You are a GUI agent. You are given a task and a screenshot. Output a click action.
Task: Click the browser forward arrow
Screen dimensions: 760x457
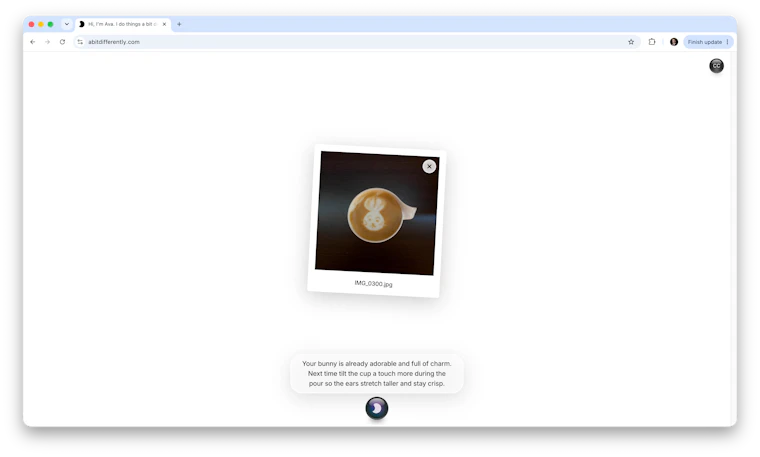tap(48, 42)
